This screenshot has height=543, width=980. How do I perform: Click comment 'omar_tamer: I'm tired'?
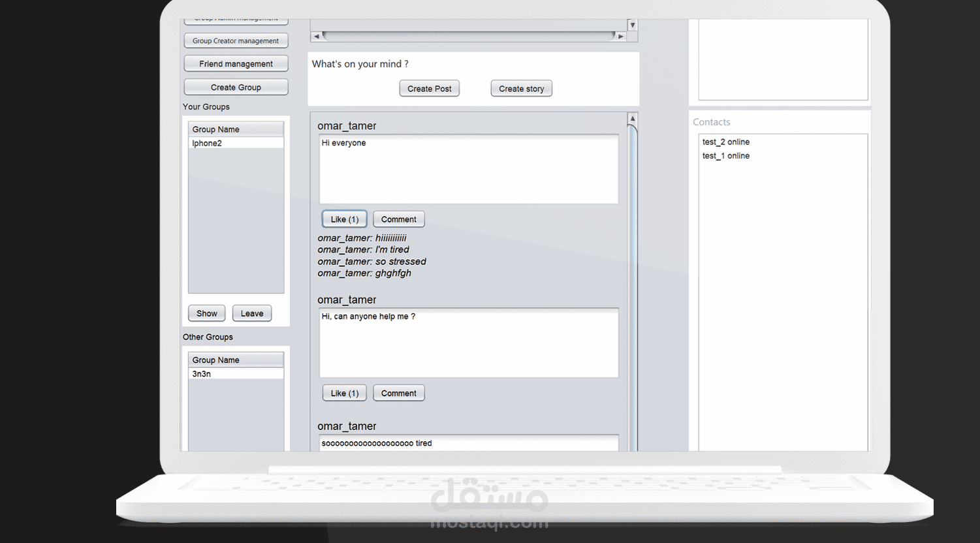pyautogui.click(x=363, y=249)
